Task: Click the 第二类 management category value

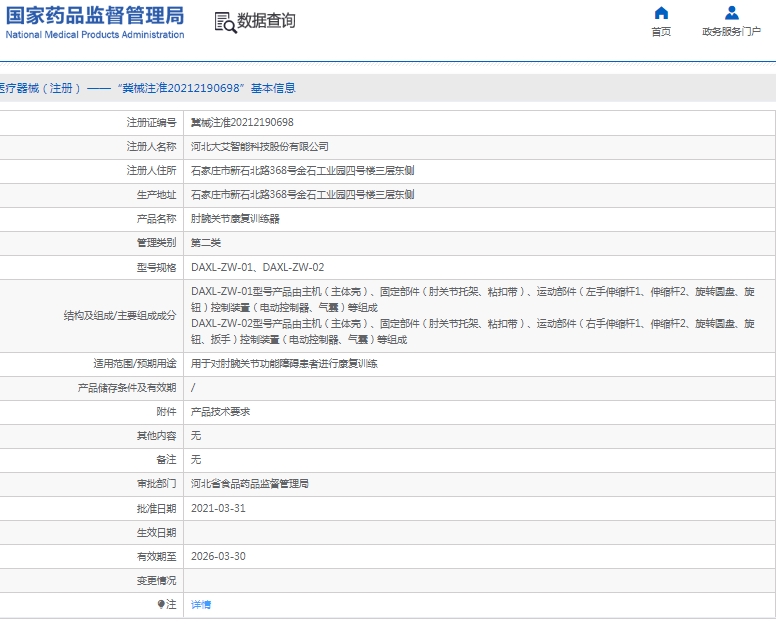Action: pos(206,243)
